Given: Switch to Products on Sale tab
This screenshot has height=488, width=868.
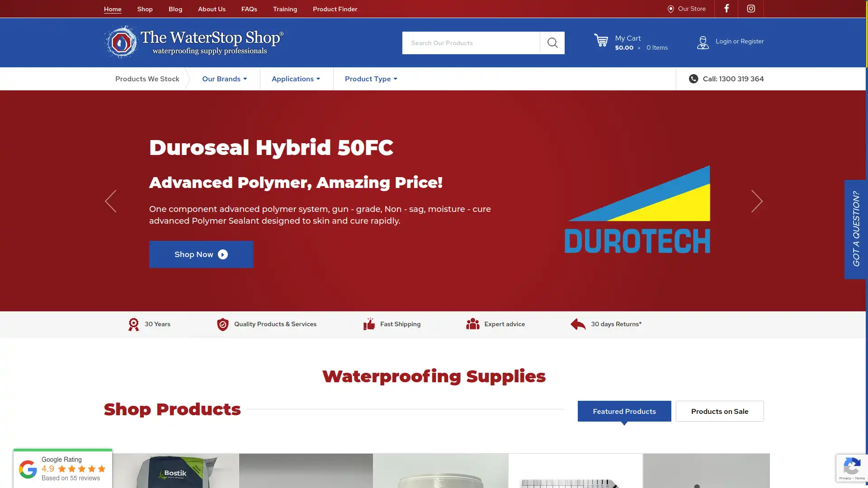Looking at the screenshot, I should 719,411.
